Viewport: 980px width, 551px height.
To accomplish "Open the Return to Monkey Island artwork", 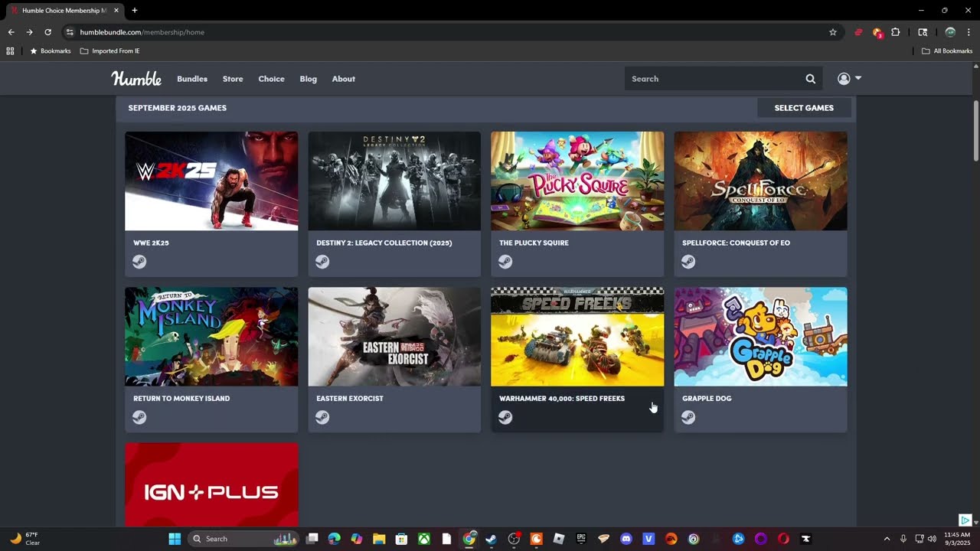I will click(211, 337).
